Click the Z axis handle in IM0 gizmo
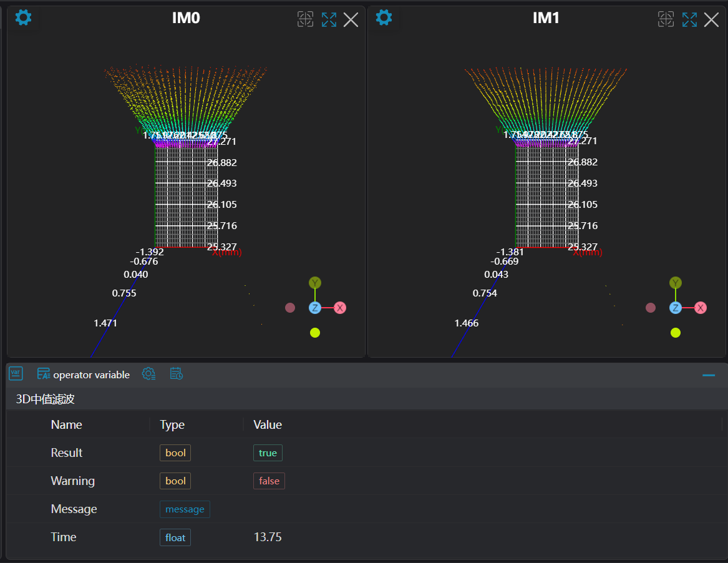 [x=315, y=308]
